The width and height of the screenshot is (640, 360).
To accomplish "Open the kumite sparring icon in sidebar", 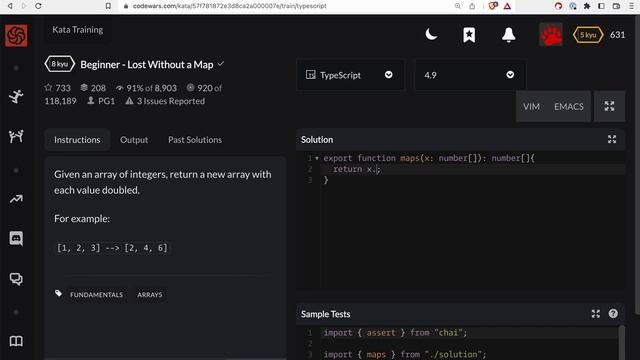I will point(16,136).
